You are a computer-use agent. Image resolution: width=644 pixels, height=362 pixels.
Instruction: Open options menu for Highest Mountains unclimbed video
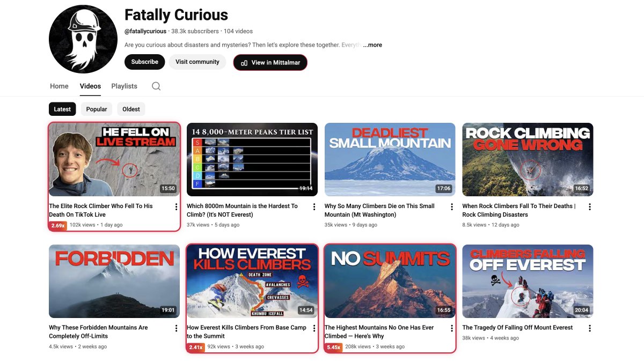[x=452, y=328]
